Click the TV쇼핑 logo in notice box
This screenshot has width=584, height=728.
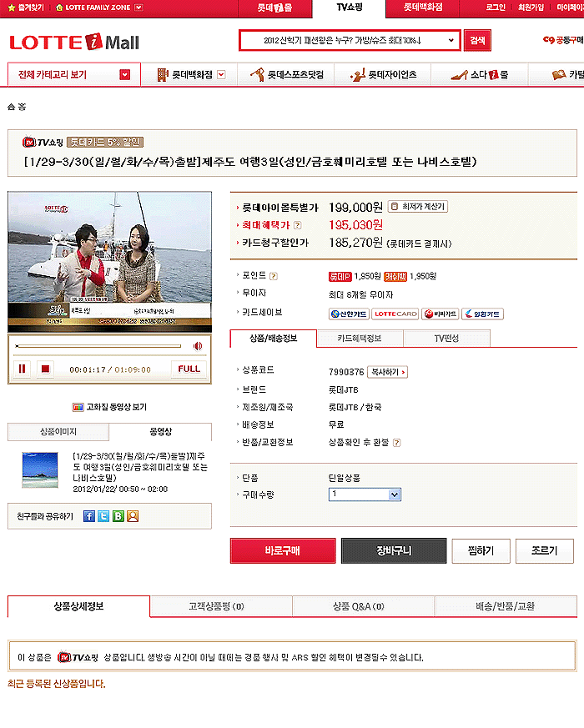[78, 657]
